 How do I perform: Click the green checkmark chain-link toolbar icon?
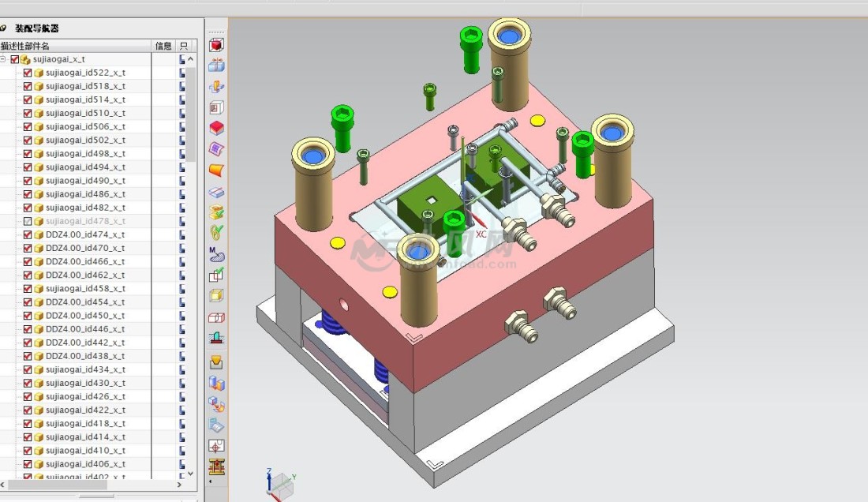(216, 233)
